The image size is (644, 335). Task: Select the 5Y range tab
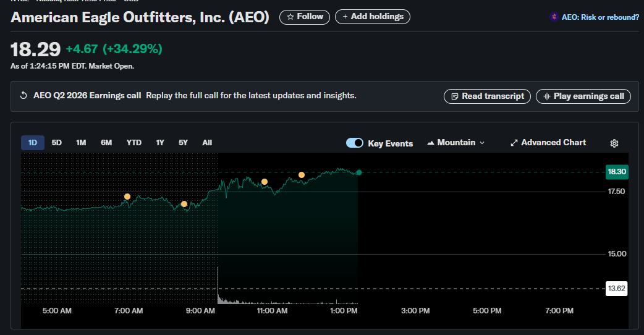point(183,142)
